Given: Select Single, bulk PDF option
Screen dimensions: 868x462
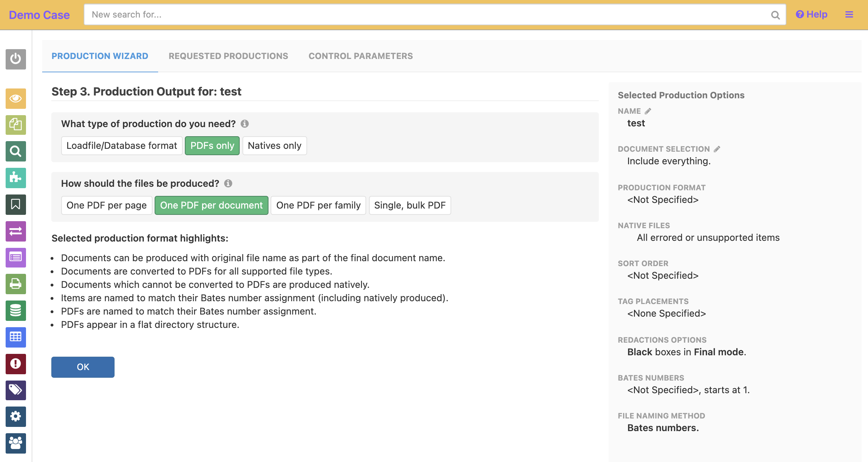Looking at the screenshot, I should 410,205.
